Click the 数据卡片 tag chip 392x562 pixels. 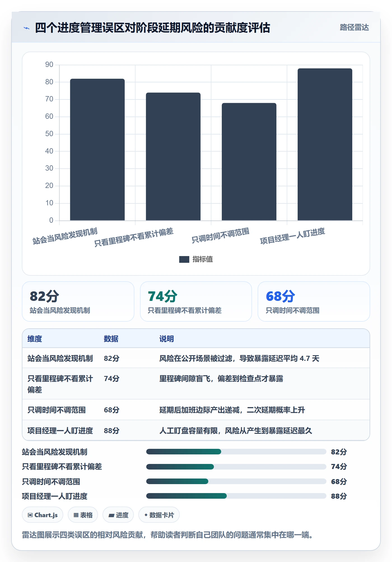point(159,515)
